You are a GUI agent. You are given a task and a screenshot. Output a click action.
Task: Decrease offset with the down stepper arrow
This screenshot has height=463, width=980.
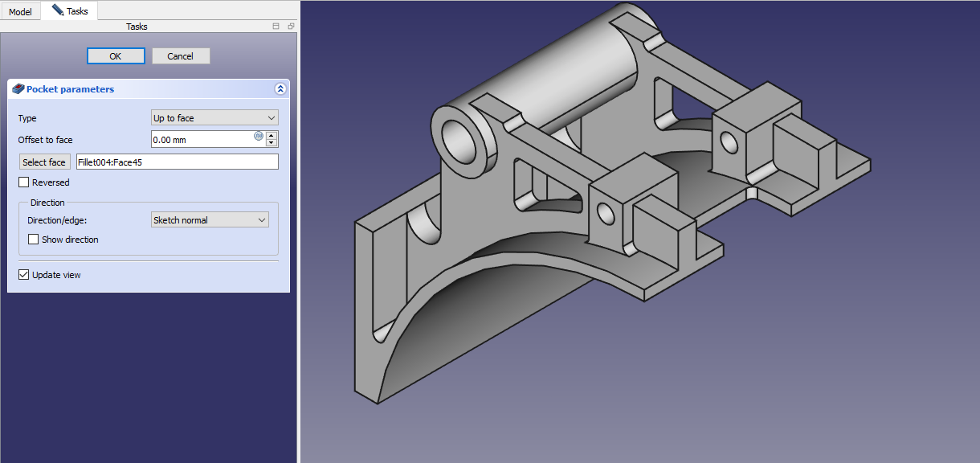tap(272, 143)
